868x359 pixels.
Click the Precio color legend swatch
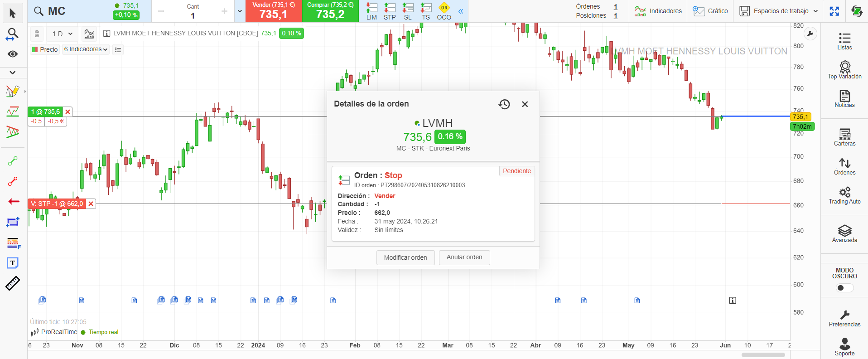pos(35,49)
